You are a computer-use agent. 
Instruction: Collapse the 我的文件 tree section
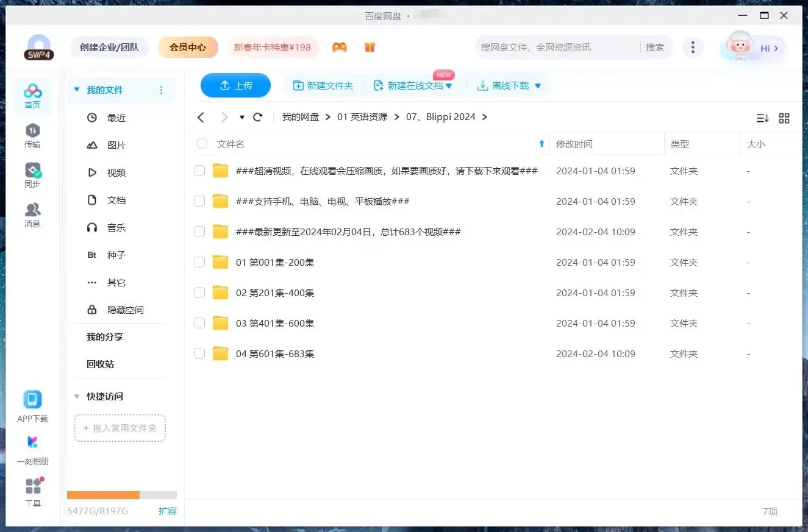click(x=77, y=90)
